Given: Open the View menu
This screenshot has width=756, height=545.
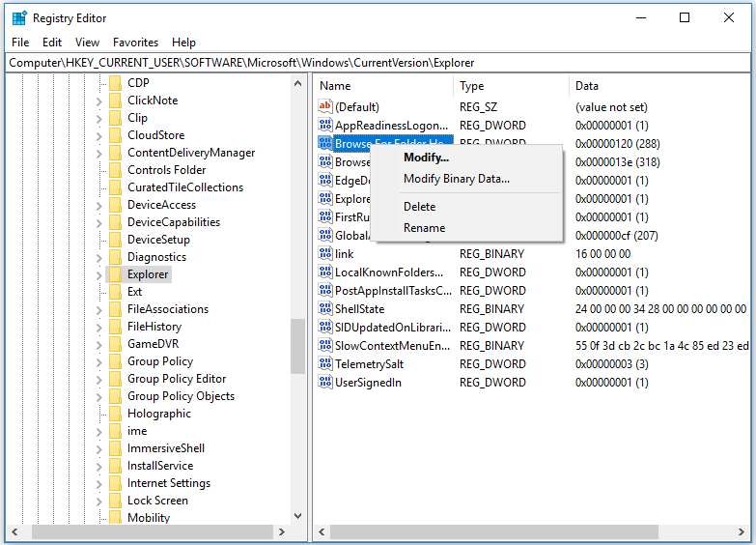Looking at the screenshot, I should click(87, 43).
